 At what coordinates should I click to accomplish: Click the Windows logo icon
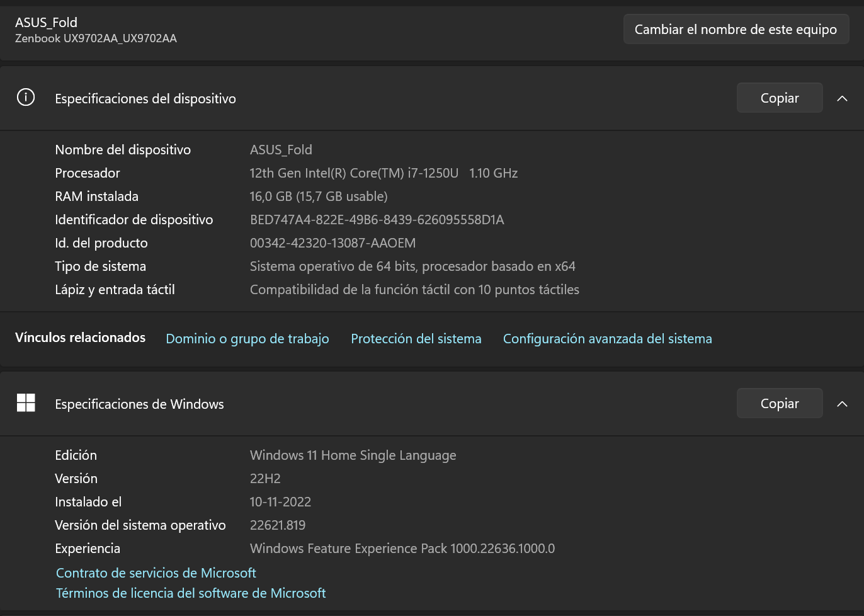pos(26,403)
